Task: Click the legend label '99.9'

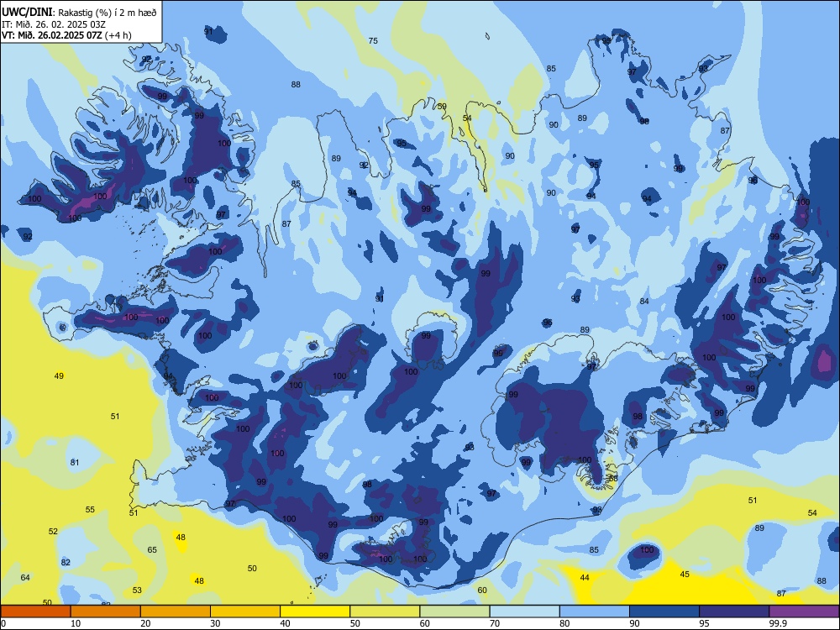Action: pos(777,623)
